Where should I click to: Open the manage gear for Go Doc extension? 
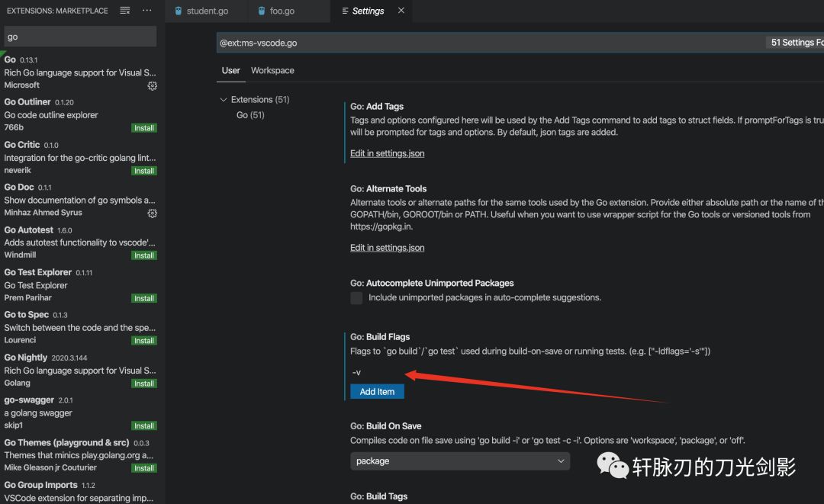tap(153, 213)
